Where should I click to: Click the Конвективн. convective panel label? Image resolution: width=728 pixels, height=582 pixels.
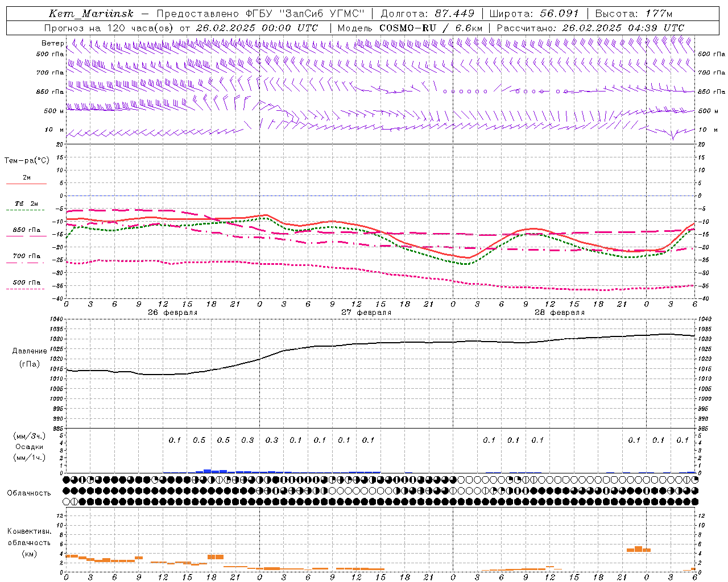tap(29, 531)
